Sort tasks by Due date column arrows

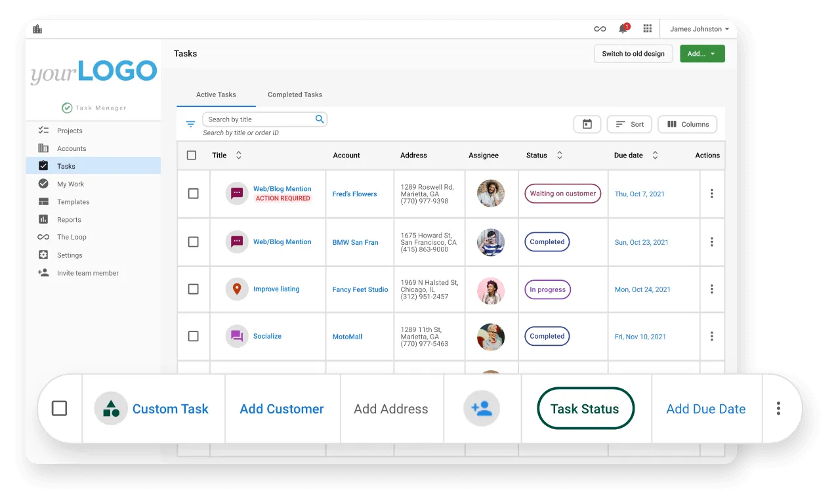(x=654, y=155)
